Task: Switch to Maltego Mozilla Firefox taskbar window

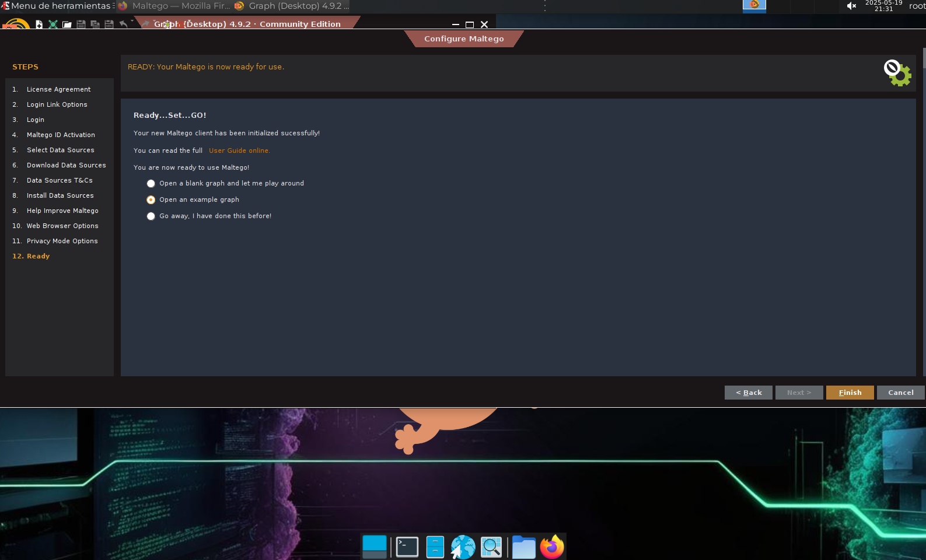Action: point(174,6)
